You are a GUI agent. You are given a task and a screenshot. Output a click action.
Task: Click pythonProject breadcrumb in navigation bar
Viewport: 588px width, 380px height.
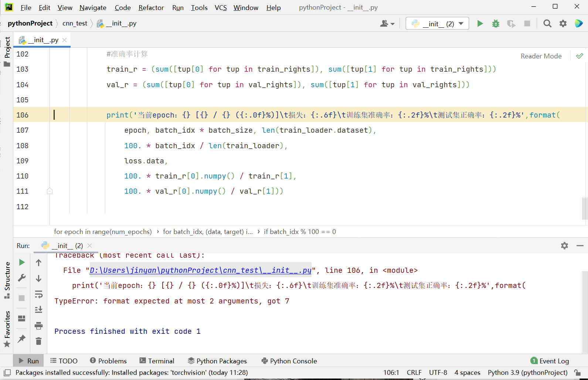pos(30,23)
